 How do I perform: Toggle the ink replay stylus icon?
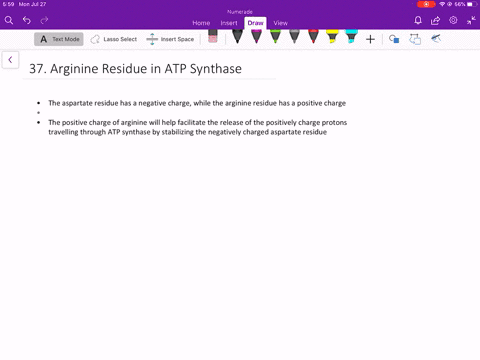(436, 39)
